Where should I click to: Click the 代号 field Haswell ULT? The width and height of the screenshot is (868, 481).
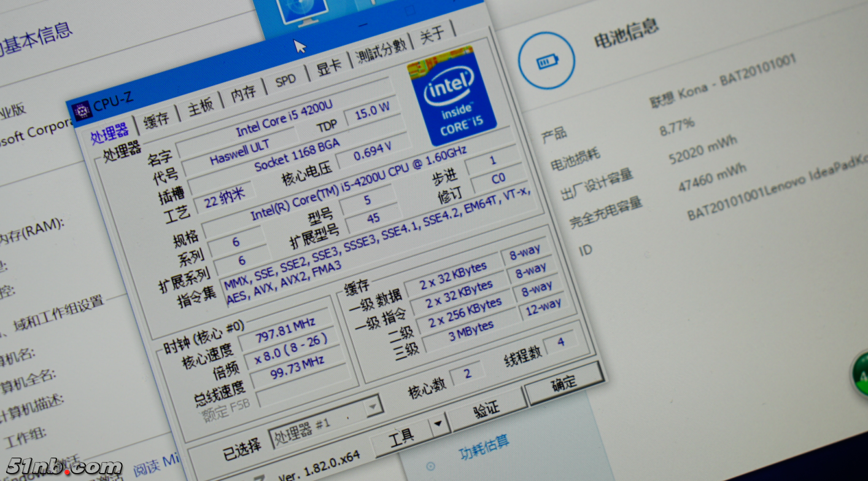tap(238, 152)
